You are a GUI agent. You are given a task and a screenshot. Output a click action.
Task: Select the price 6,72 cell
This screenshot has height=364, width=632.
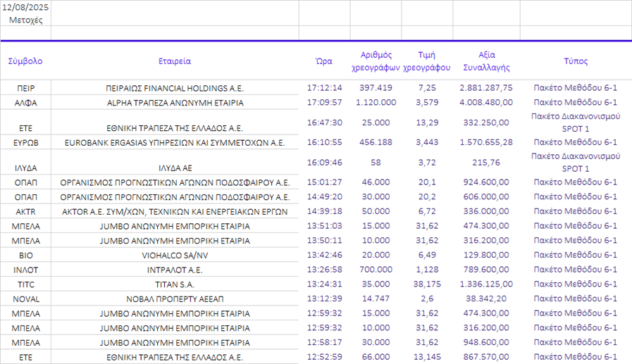tap(427, 211)
